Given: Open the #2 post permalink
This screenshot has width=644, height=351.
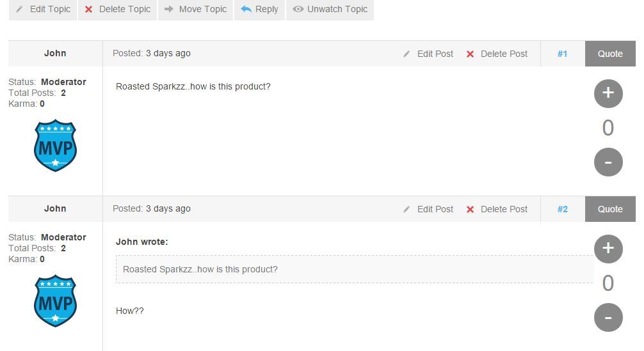Looking at the screenshot, I should (562, 209).
